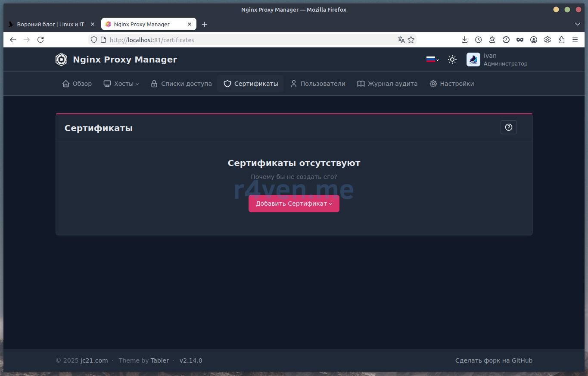This screenshot has width=588, height=376.
Task: Expand the Хосты menu
Action: point(121,84)
